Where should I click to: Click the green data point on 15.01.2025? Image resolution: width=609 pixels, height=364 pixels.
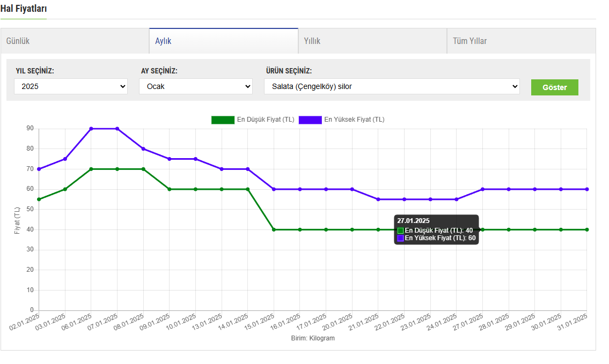pyautogui.click(x=274, y=229)
